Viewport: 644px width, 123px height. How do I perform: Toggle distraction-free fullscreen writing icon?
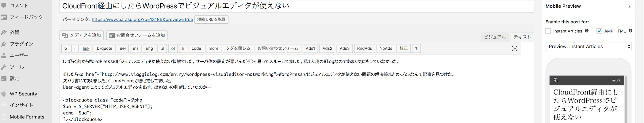515,48
